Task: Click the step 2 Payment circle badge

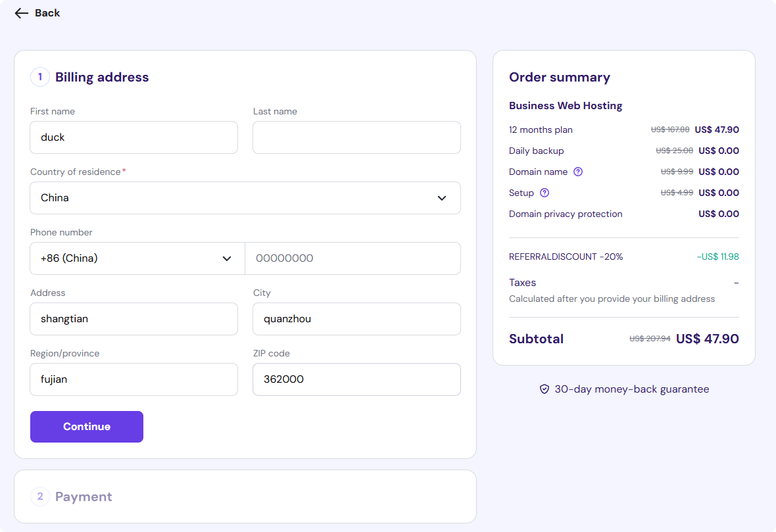Action: click(x=39, y=496)
